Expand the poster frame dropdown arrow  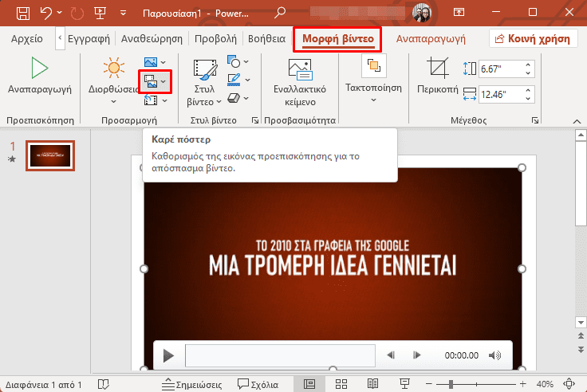coord(163,81)
